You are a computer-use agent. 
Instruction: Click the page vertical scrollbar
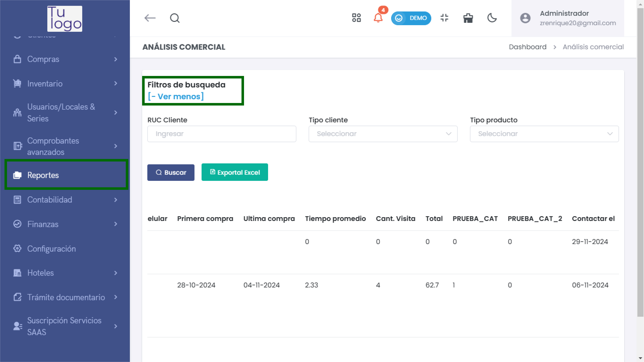pyautogui.click(x=640, y=162)
